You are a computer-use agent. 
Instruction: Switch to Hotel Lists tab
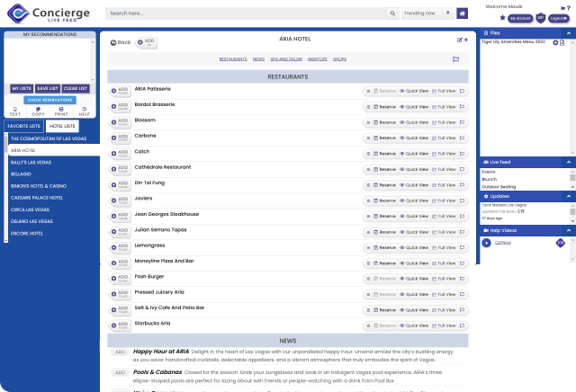pyautogui.click(x=62, y=126)
